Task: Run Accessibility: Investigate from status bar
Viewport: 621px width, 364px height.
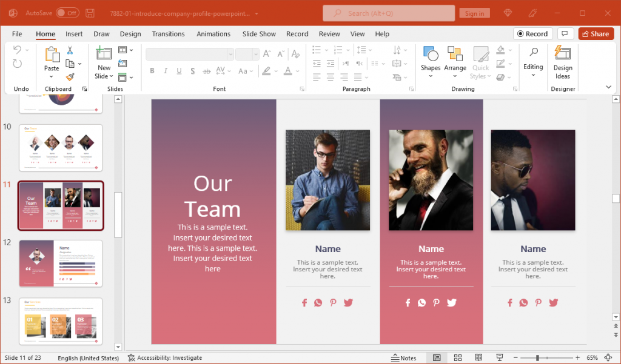Action: (x=167, y=357)
